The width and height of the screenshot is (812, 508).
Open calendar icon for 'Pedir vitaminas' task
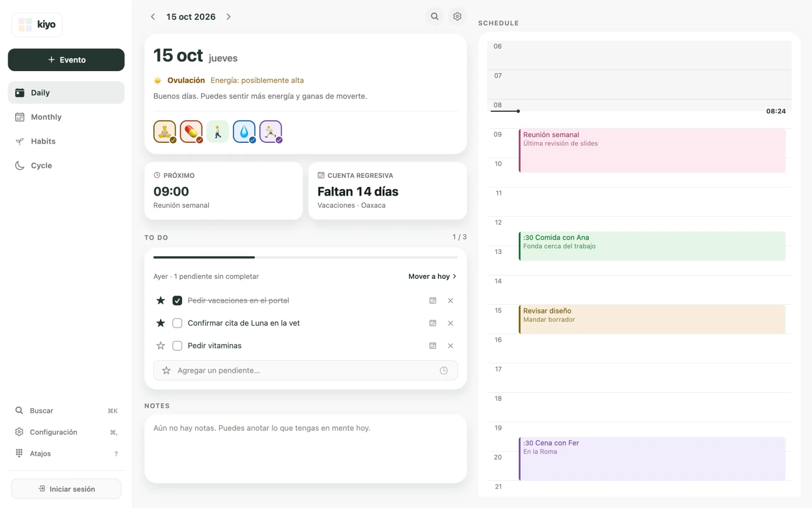[x=433, y=345]
